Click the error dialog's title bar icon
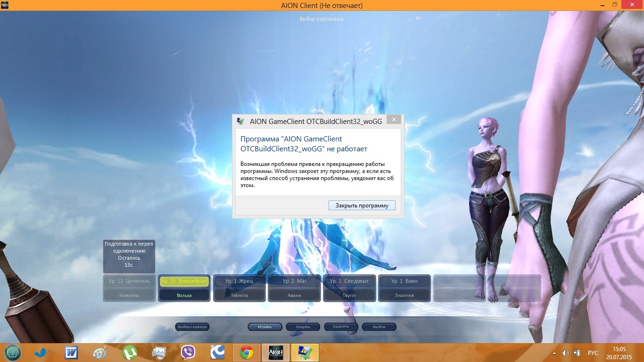The width and height of the screenshot is (644, 362). [241, 121]
